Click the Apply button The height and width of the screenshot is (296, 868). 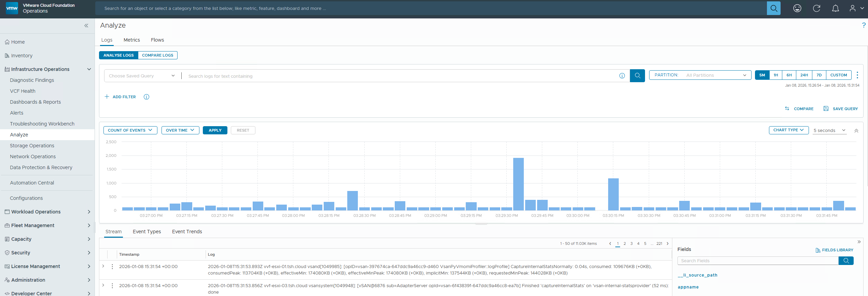click(215, 130)
